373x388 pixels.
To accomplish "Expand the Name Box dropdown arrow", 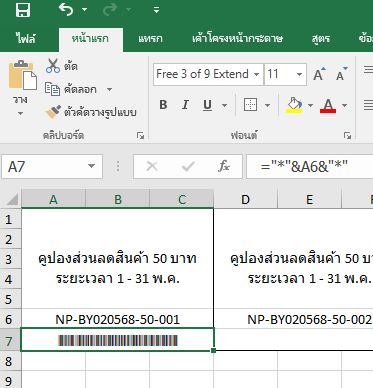I will pyautogui.click(x=91, y=166).
